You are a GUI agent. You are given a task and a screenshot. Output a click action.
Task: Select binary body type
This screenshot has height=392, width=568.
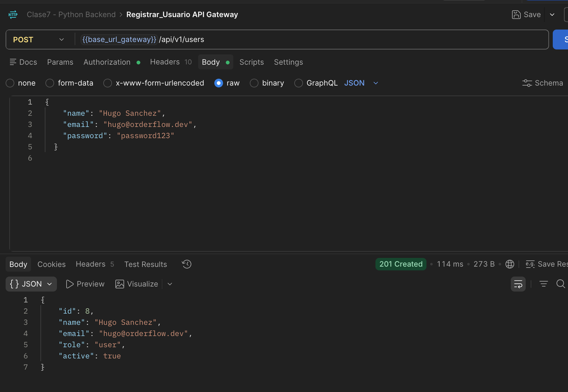(x=267, y=83)
